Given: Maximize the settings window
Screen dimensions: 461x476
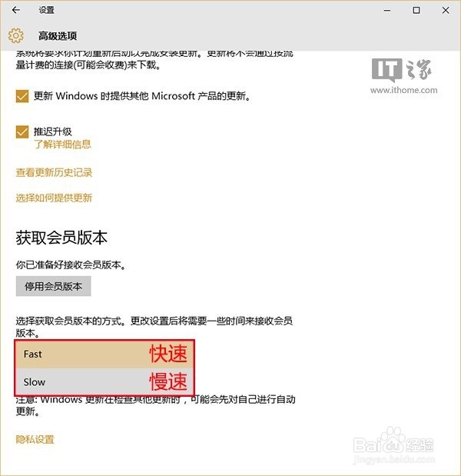Looking at the screenshot, I should click(x=416, y=10).
